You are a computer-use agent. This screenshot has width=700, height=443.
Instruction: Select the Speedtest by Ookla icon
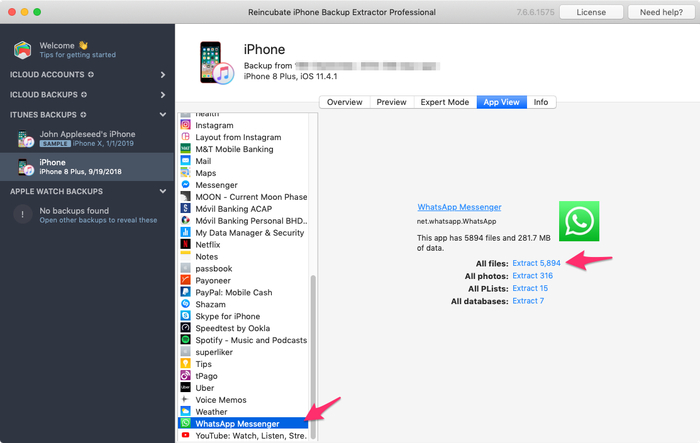(185, 328)
